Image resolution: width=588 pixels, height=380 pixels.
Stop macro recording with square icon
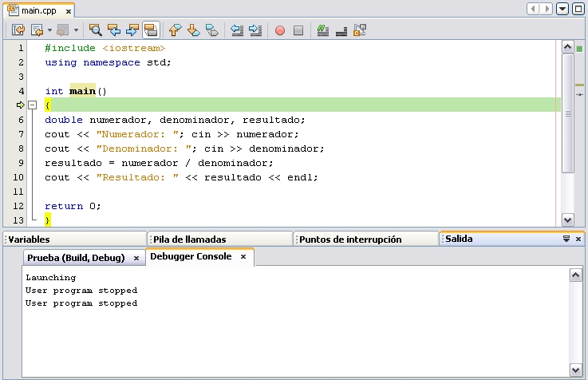tap(298, 30)
